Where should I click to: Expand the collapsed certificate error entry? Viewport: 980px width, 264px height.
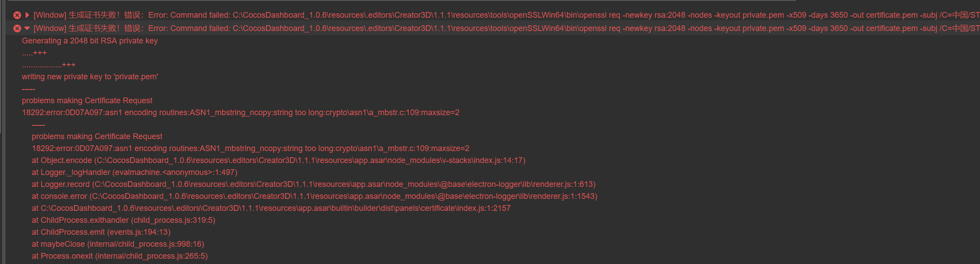pos(27,15)
